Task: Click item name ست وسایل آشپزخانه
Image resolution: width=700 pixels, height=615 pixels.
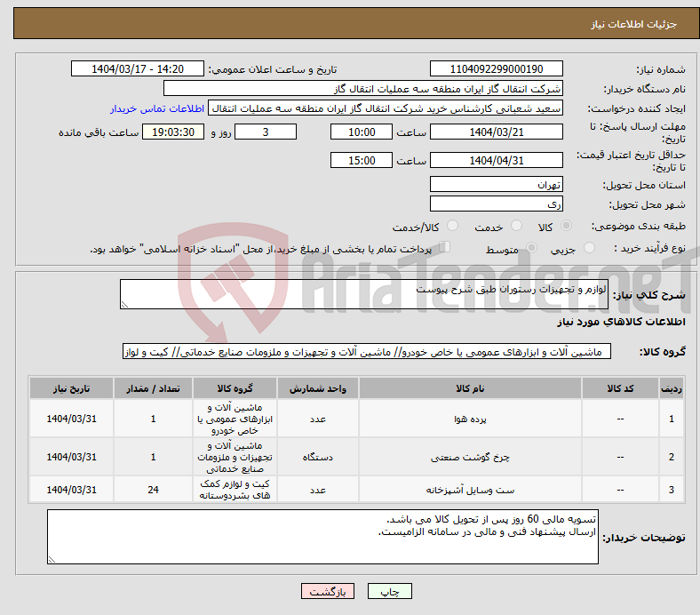Action: (x=470, y=490)
